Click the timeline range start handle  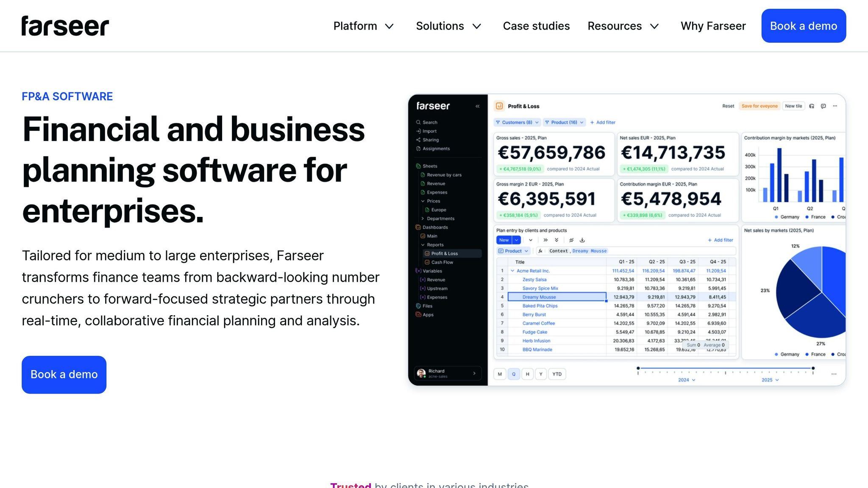pyautogui.click(x=638, y=368)
